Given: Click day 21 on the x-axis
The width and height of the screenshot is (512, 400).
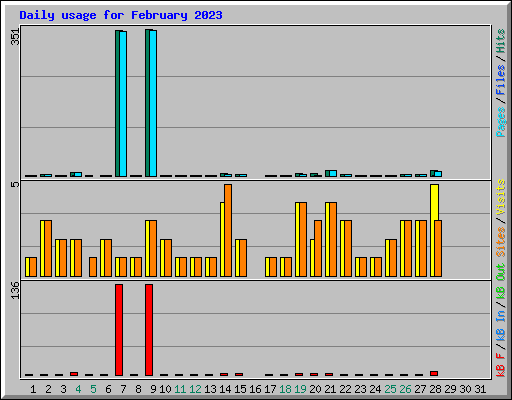Looking at the screenshot, I should [x=330, y=389].
